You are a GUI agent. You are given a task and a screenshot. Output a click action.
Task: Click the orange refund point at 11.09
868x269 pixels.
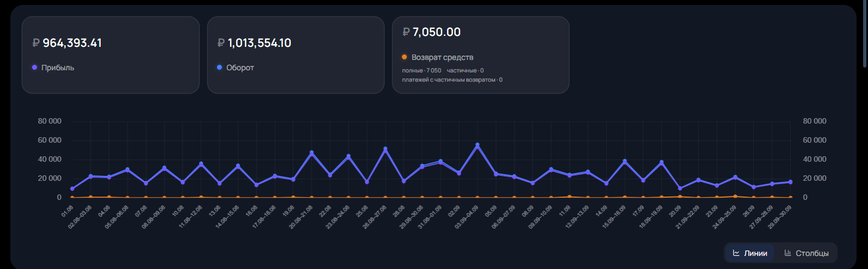[569, 197]
